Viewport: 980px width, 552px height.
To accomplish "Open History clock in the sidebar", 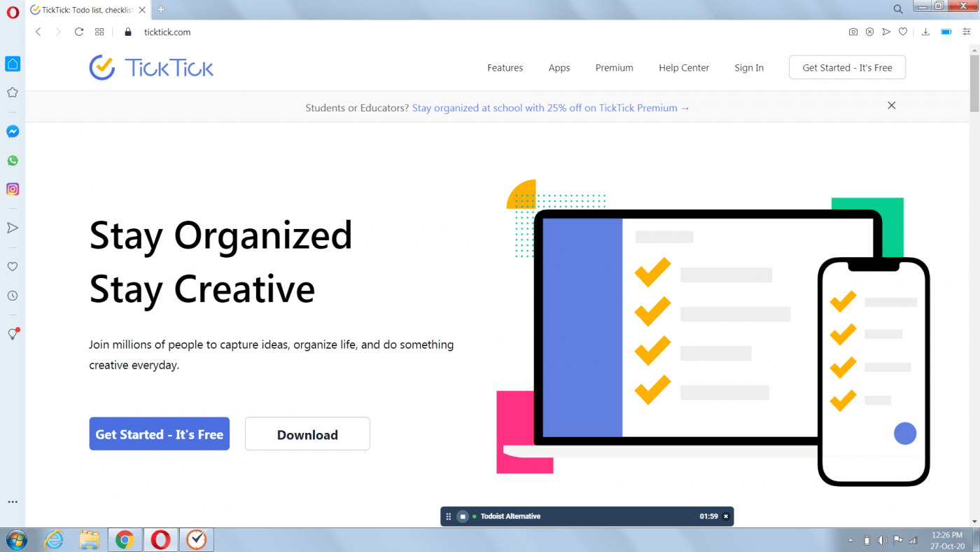I will 13,296.
